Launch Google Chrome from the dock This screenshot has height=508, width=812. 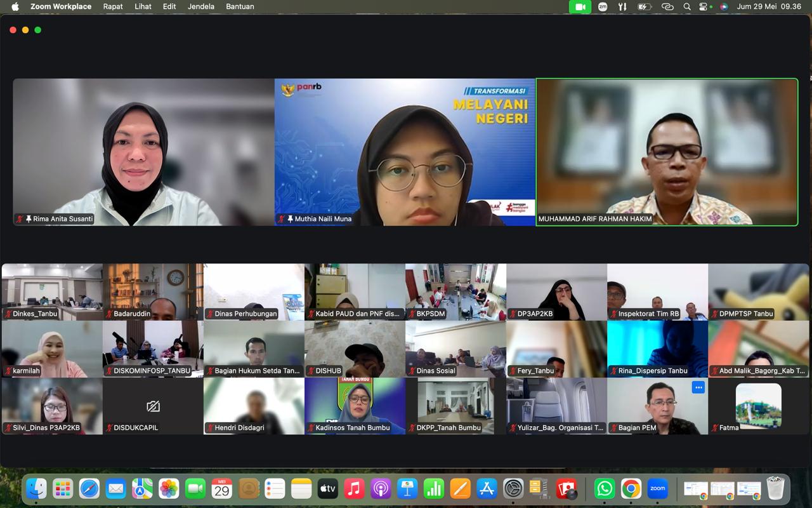[x=631, y=488]
